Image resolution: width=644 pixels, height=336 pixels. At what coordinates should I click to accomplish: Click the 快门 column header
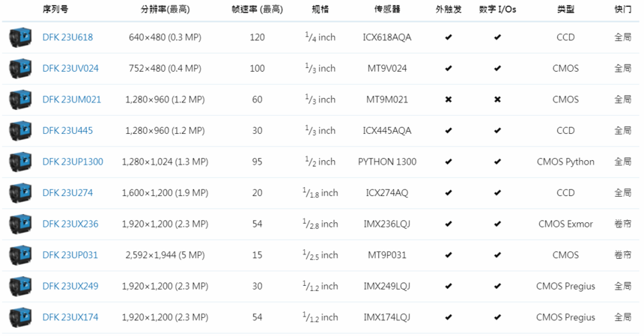click(x=622, y=10)
